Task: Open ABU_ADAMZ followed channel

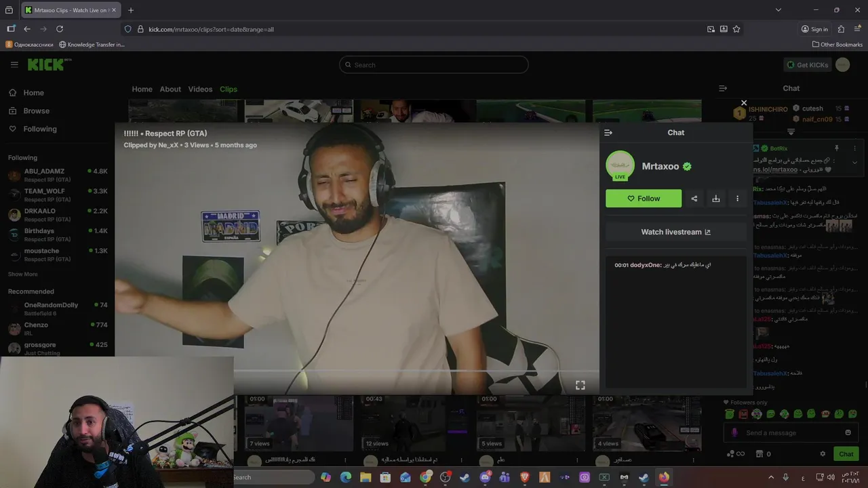Action: (57, 175)
